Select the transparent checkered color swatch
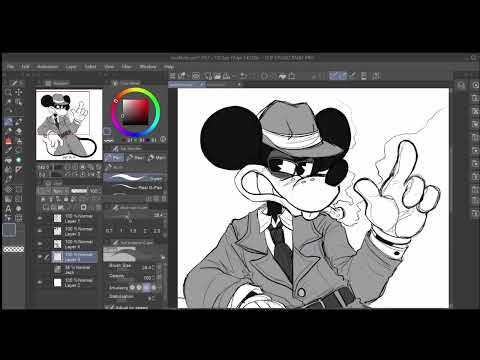This screenshot has height=360, width=480. click(14, 249)
